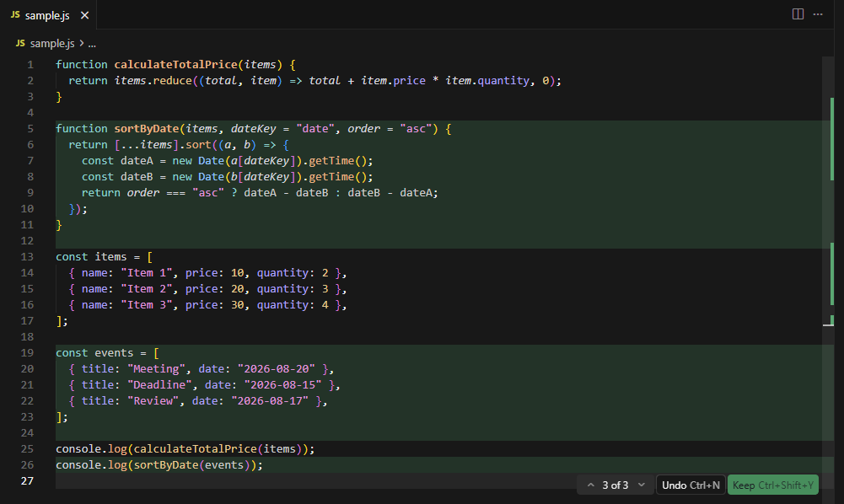Click the "2026-08-17" date string
This screenshot has width=844, height=504.
(x=270, y=401)
